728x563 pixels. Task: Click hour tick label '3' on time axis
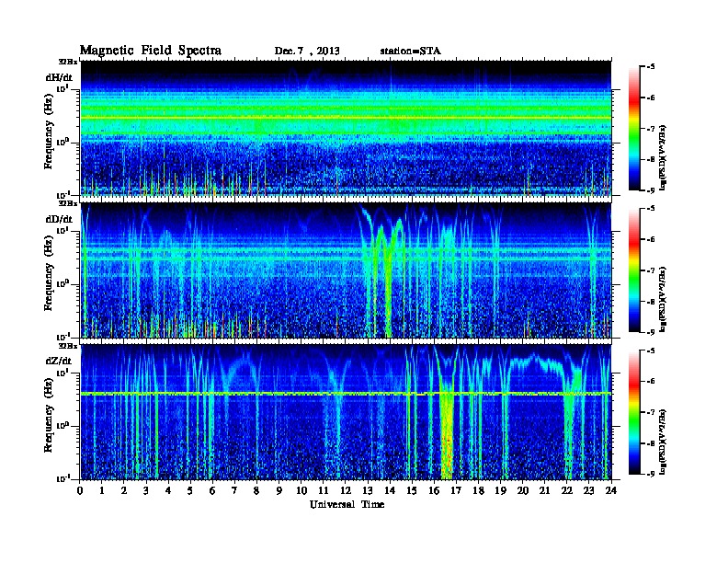[146, 490]
